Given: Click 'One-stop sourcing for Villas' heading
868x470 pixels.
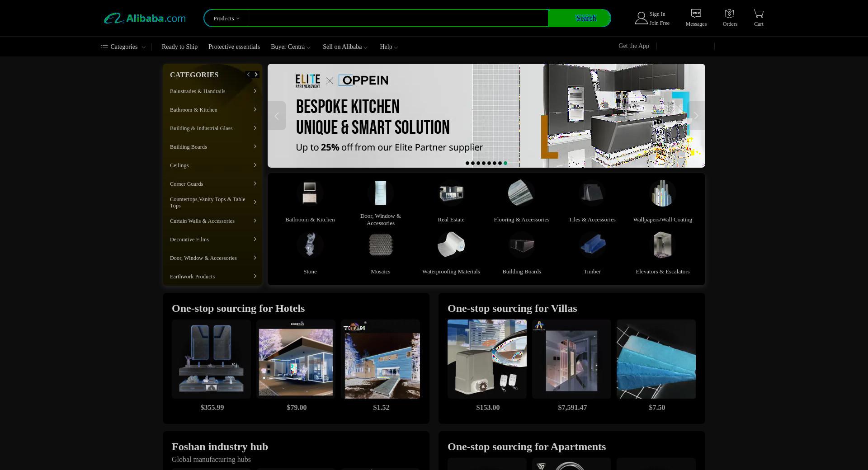Looking at the screenshot, I should click(512, 308).
